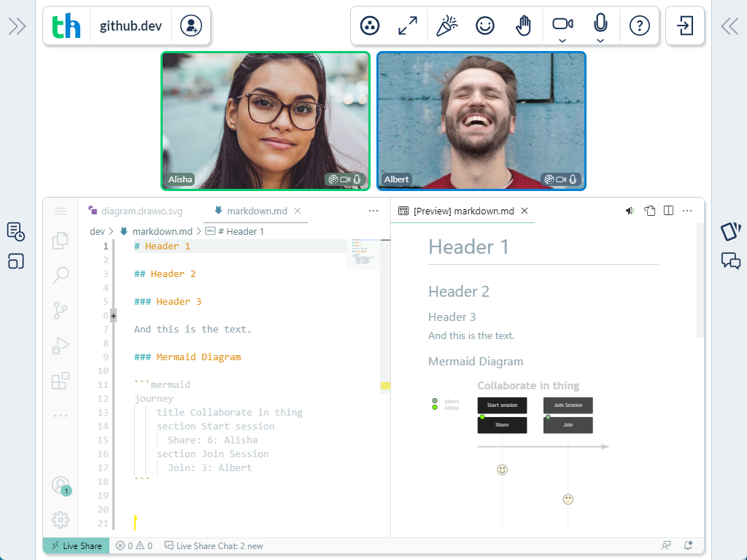Open the Explorer files icon
747x560 pixels.
[x=61, y=241]
